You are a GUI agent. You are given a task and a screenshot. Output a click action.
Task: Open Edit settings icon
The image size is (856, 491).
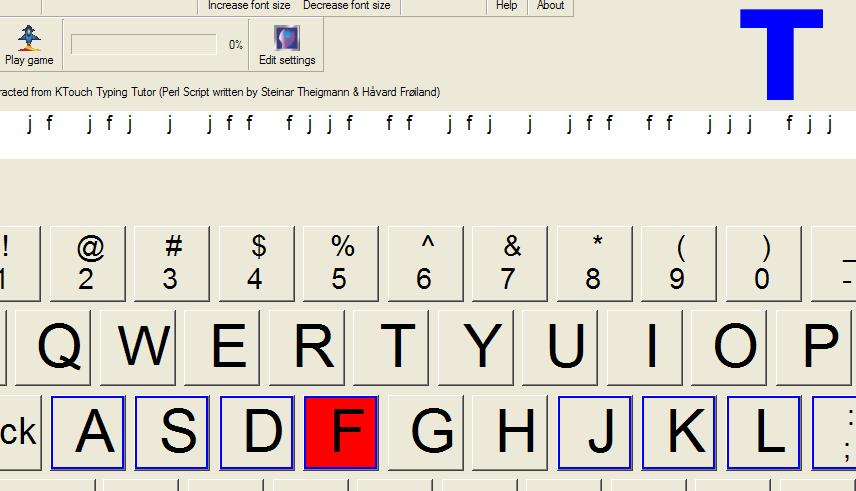(x=287, y=38)
